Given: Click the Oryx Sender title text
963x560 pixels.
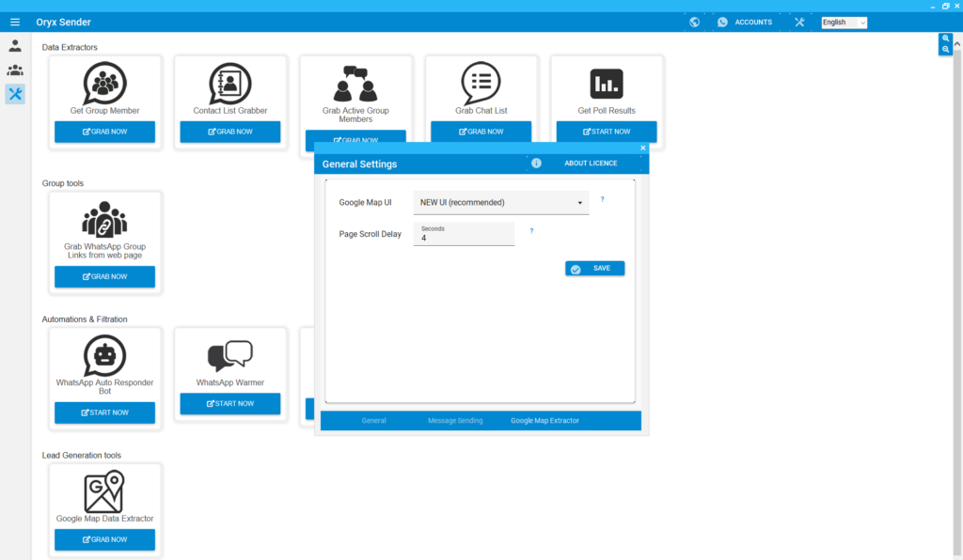Looking at the screenshot, I should coord(63,23).
